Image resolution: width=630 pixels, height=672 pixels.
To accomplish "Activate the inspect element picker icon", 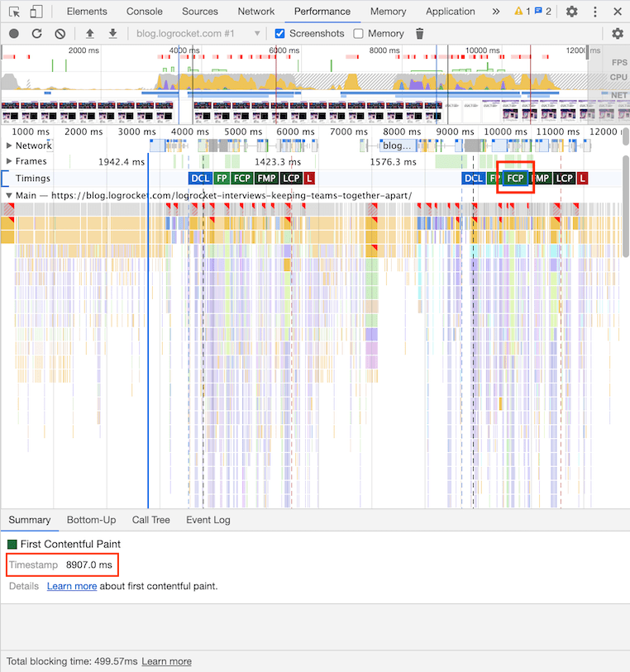I will tap(14, 12).
